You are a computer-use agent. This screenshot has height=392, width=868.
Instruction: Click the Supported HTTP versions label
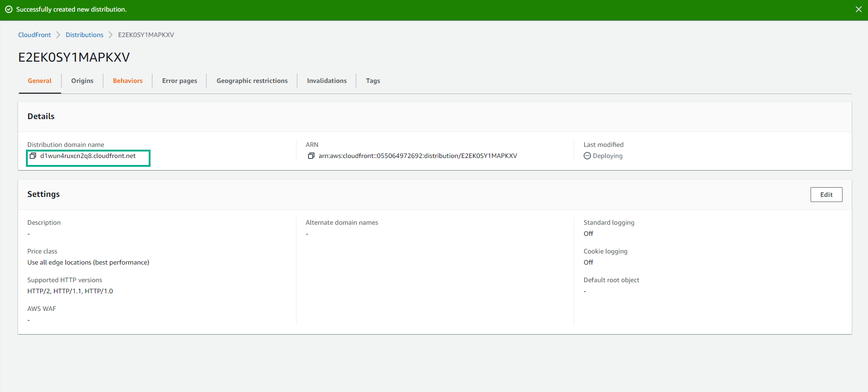(x=65, y=280)
